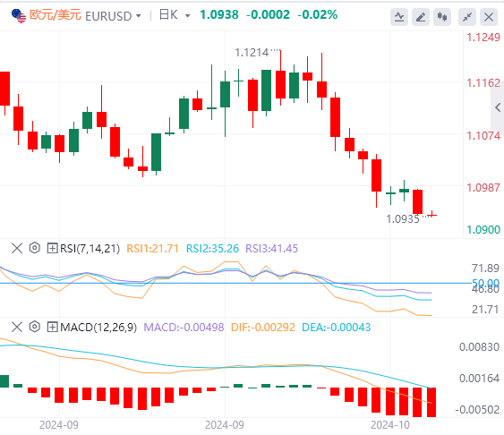The image size is (504, 435).
Task: Click the MACD 0.00164 axis value
Action: (x=479, y=378)
